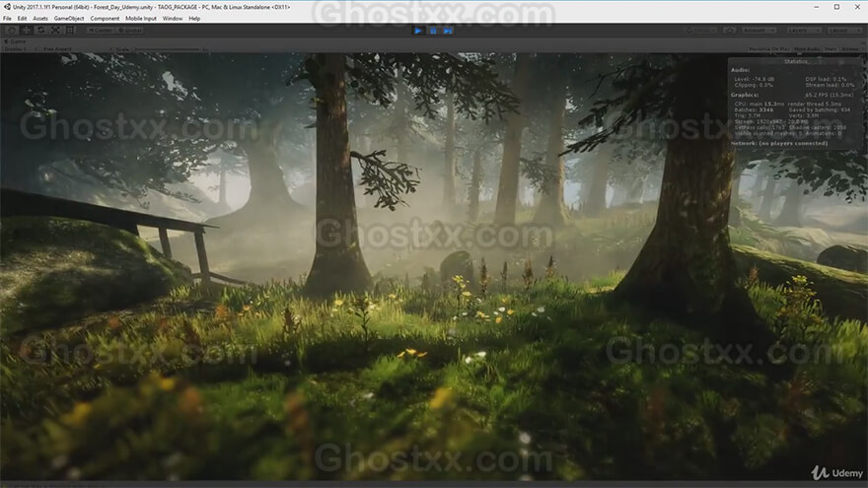Toggle Maximize On Play
Viewport: 868px width, 488px height.
[769, 48]
